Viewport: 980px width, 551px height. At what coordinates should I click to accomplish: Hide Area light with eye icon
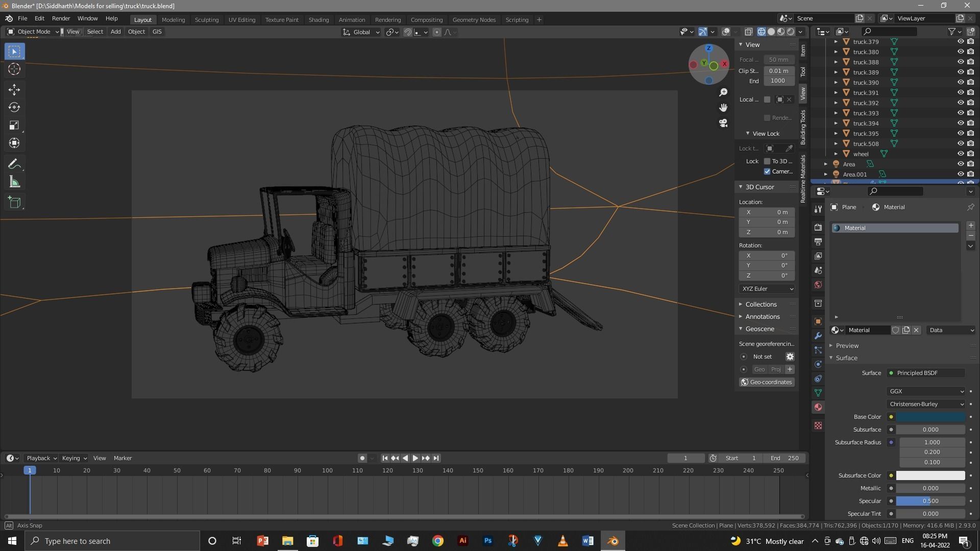point(960,164)
